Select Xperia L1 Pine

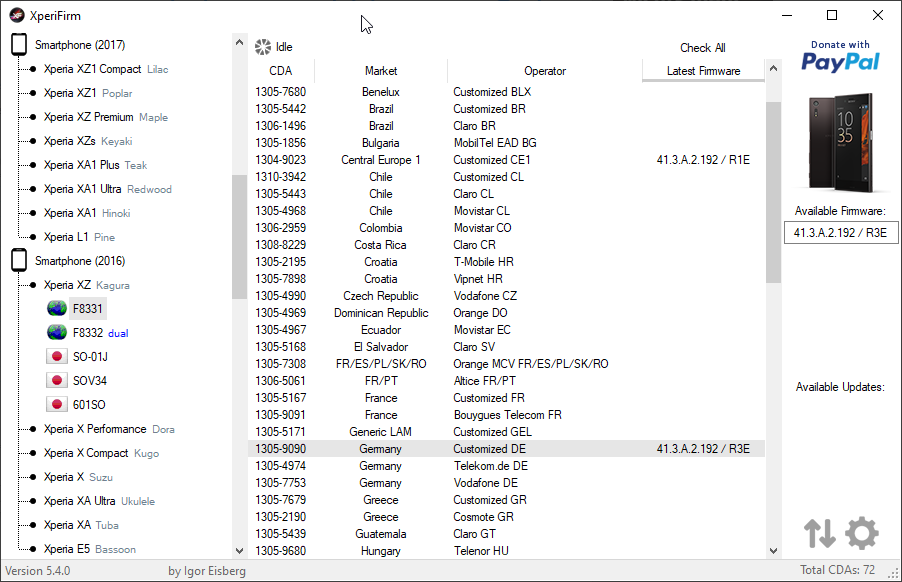pos(79,237)
